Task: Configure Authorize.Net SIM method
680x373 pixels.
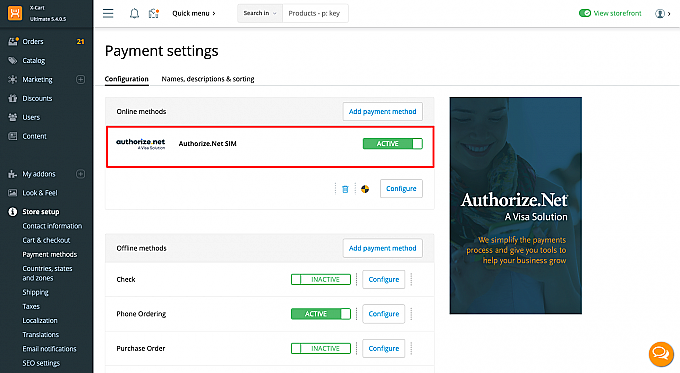Action: tap(401, 189)
